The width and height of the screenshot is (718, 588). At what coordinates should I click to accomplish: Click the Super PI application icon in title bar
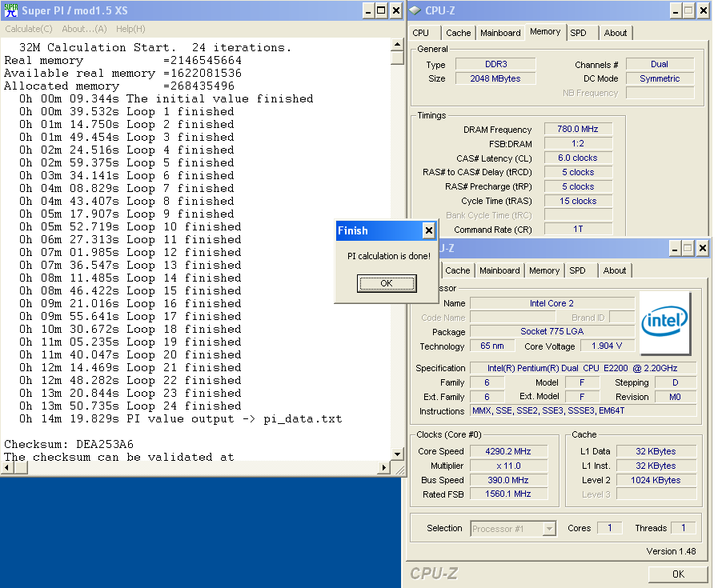(11, 10)
